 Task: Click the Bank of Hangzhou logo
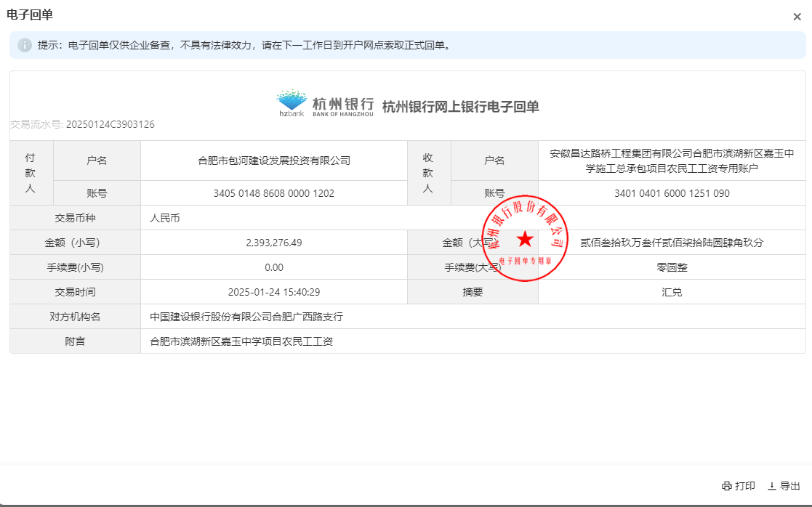(325, 105)
